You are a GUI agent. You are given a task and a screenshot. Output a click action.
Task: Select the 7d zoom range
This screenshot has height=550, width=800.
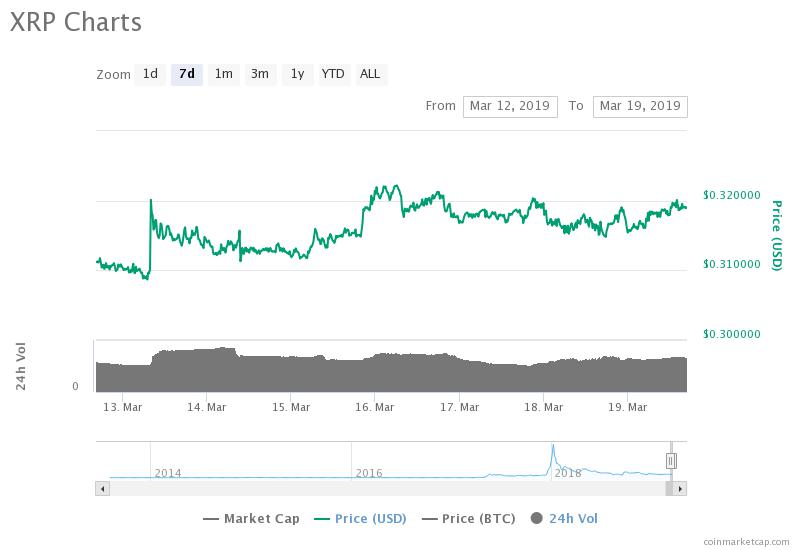coord(187,74)
